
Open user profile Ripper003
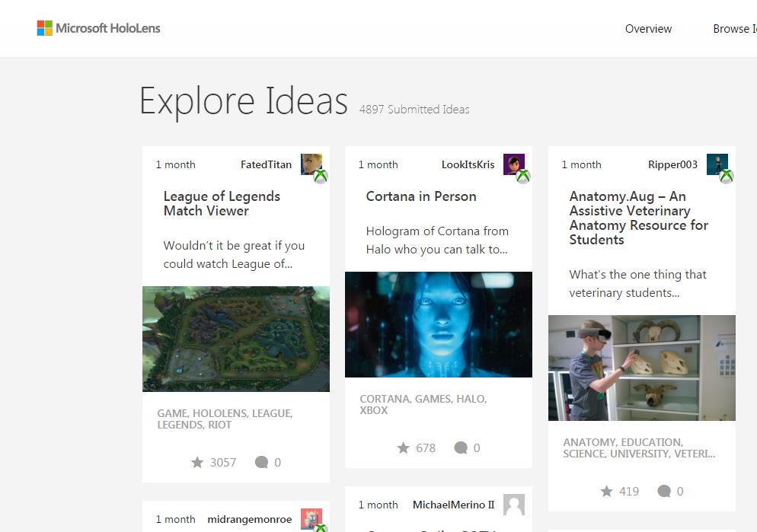[672, 164]
